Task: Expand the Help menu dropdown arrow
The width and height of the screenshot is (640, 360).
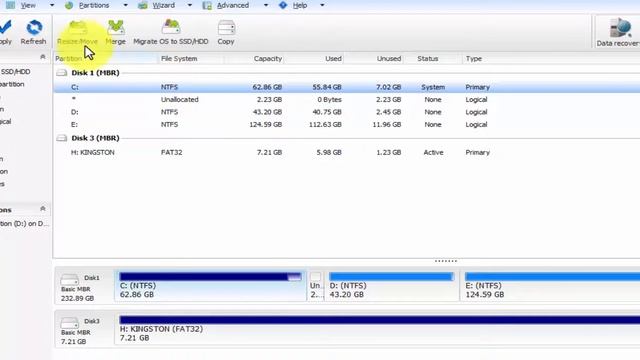Action: pos(322,5)
